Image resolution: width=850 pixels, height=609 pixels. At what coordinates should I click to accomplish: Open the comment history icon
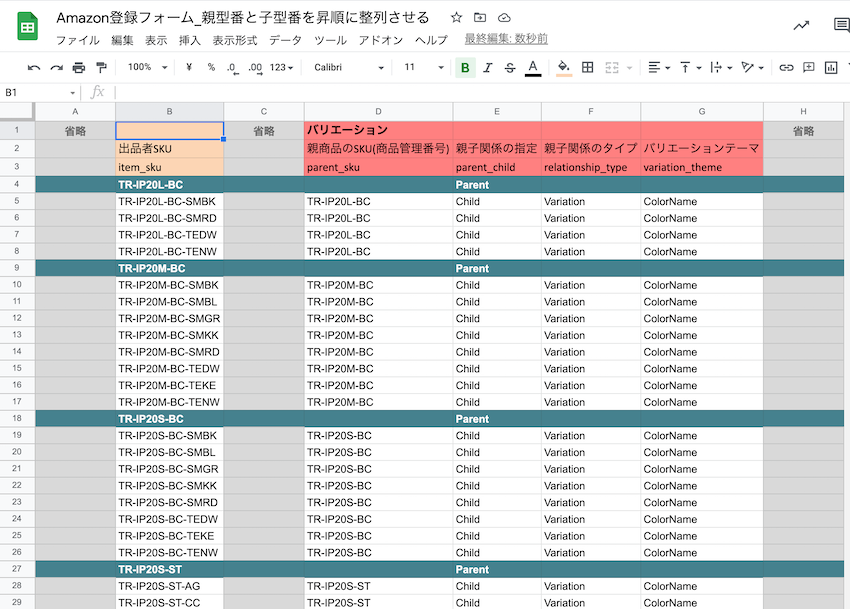coord(840,26)
